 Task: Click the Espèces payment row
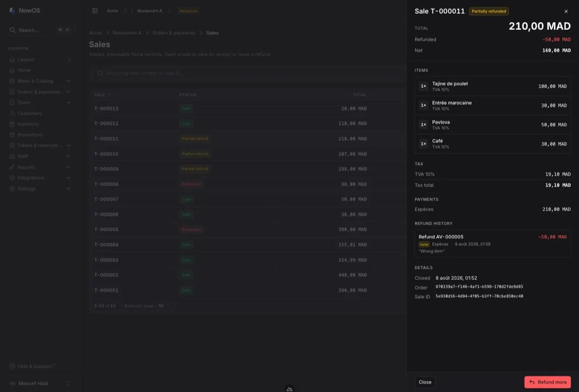pyautogui.click(x=493, y=209)
